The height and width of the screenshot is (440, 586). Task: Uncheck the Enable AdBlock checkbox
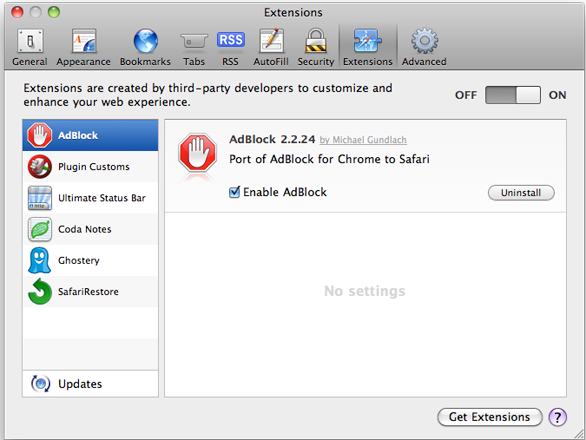tap(234, 192)
